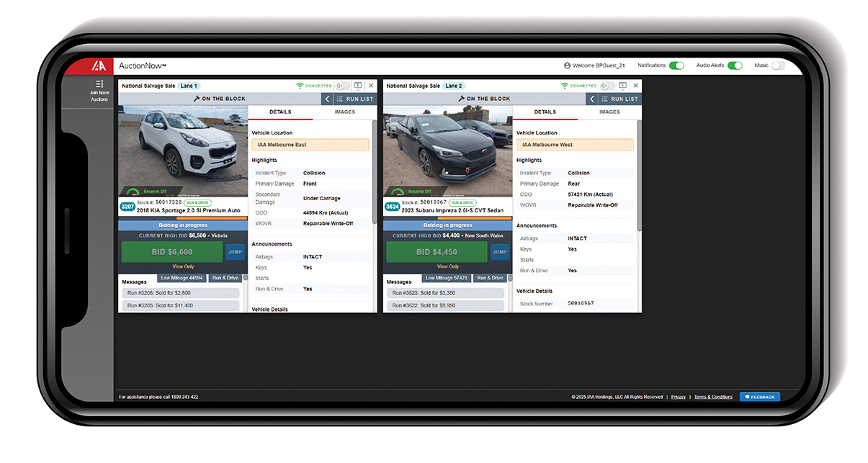Open Lane 2 screen layout icon
The image size is (868, 463).
click(622, 86)
